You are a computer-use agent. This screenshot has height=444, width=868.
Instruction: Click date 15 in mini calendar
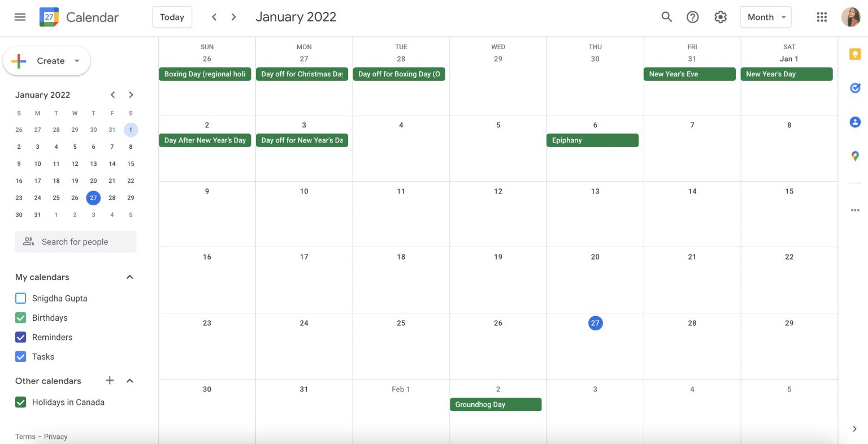(131, 163)
